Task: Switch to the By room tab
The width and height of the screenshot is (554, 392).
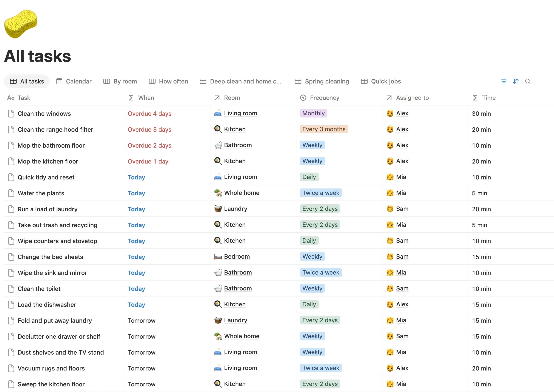Action: [120, 81]
